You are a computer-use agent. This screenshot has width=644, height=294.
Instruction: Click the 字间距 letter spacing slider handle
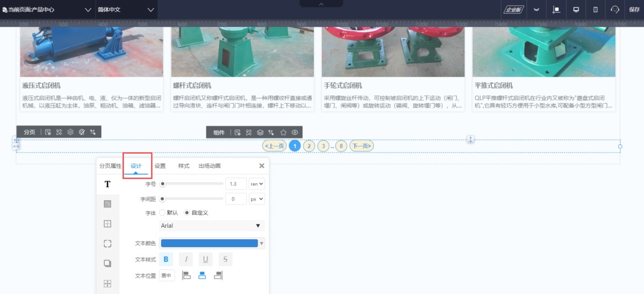pos(163,199)
